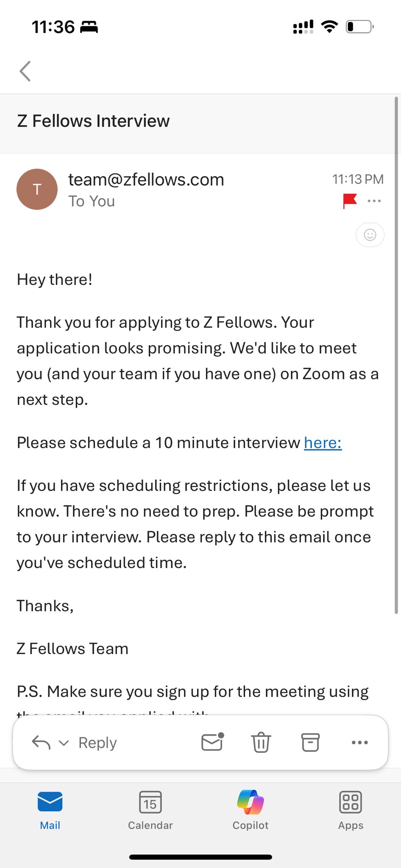Mark the email as unread via envelope icon
The width and height of the screenshot is (401, 868).
(x=212, y=742)
